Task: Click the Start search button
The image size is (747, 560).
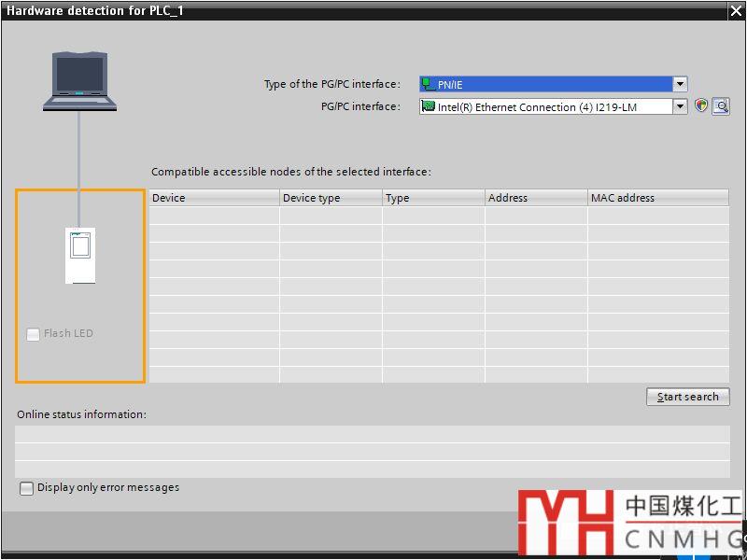Action: point(687,397)
